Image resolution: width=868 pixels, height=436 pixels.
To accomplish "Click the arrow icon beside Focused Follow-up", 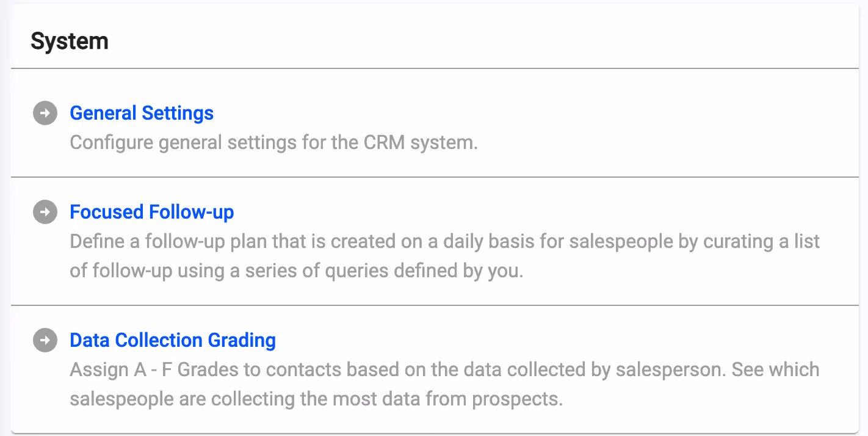I will click(x=45, y=212).
